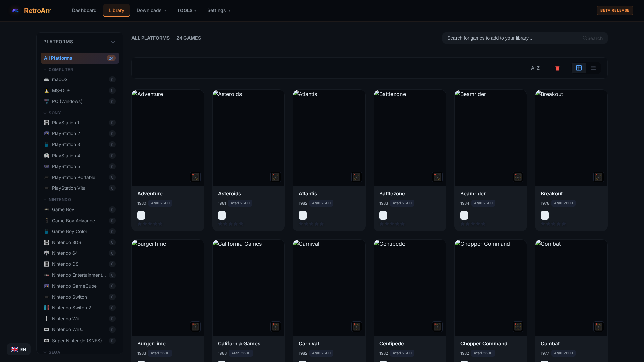Tick the checkbox on the Asteroids card
This screenshot has height=362, width=644.
coord(222,215)
